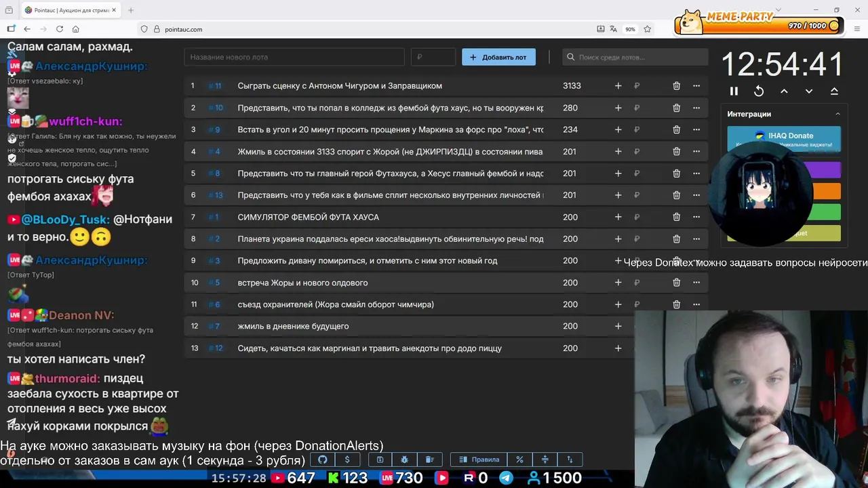Screen dimensions: 868x488
Task: Decrease timer with the down chevron
Action: click(x=809, y=91)
